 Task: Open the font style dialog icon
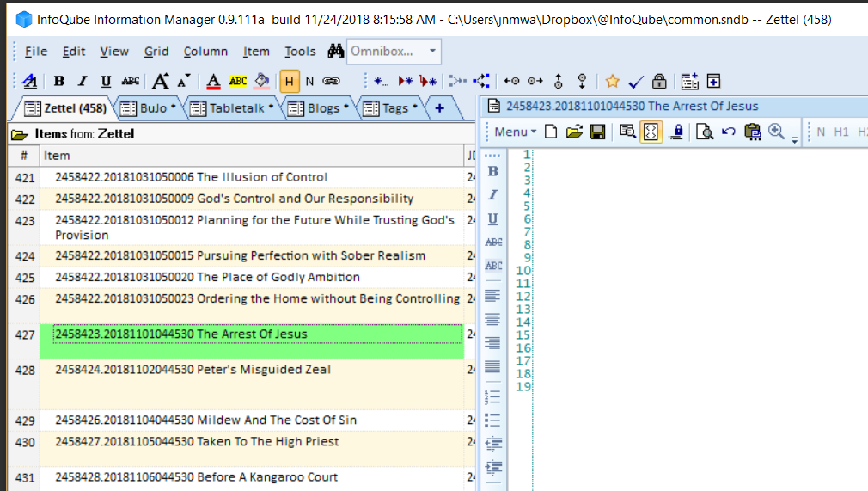click(29, 82)
